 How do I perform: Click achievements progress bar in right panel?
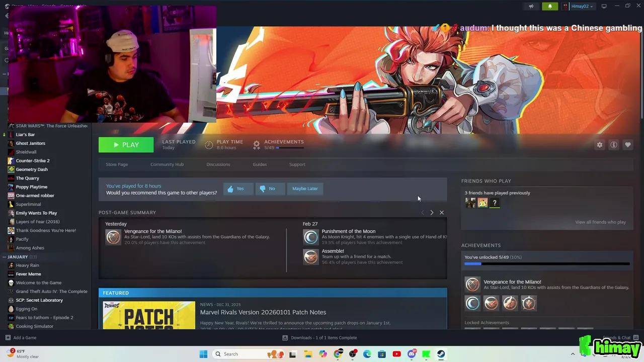tap(547, 263)
